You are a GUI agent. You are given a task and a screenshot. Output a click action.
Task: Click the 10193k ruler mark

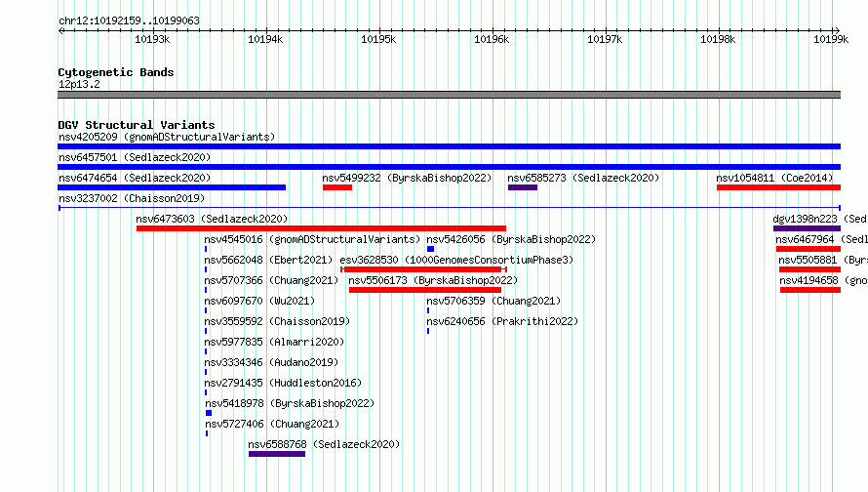pyautogui.click(x=152, y=39)
